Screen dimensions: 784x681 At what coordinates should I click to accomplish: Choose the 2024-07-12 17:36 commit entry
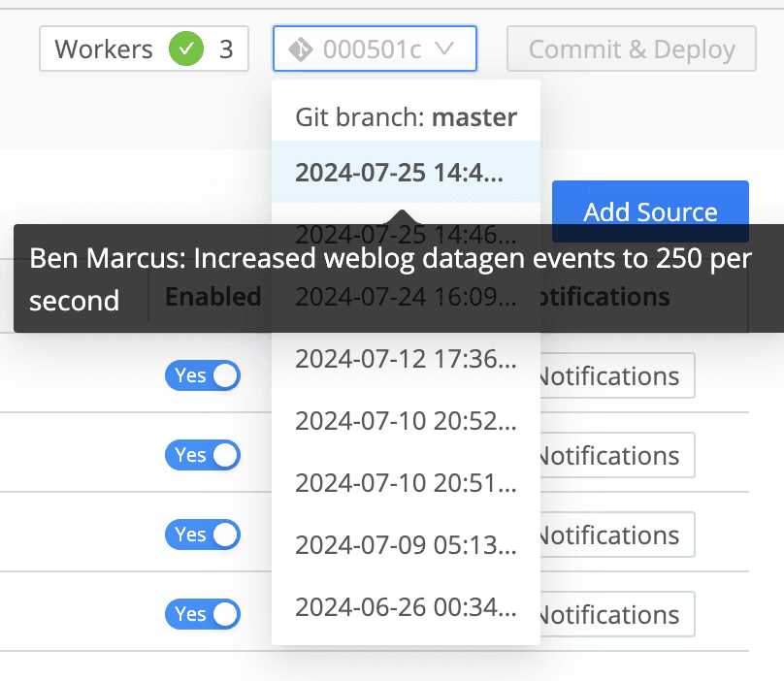[405, 358]
